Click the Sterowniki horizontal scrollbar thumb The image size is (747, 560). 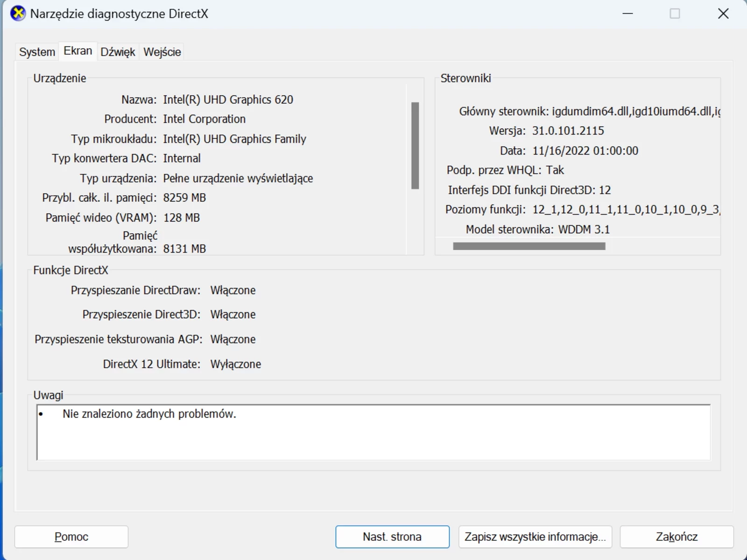tap(529, 246)
